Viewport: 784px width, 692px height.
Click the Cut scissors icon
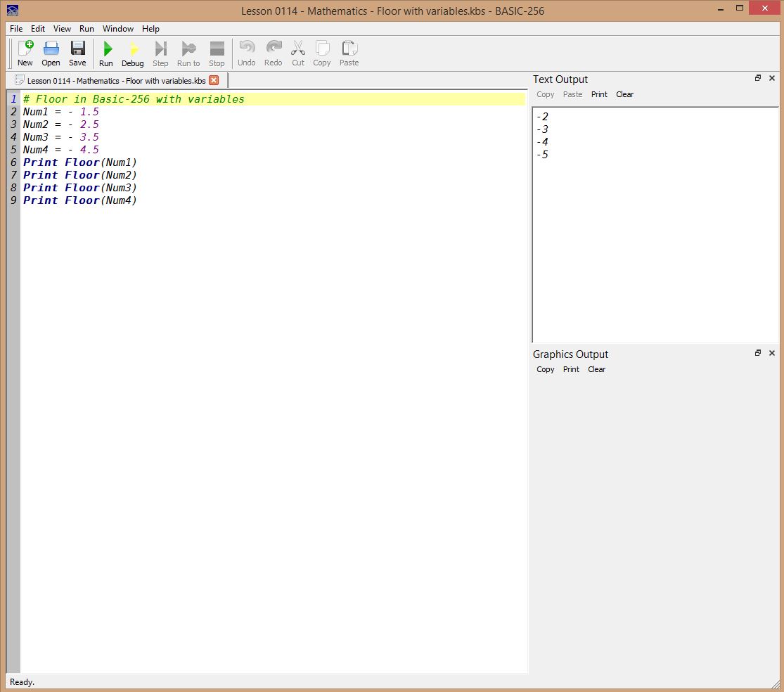(x=298, y=53)
